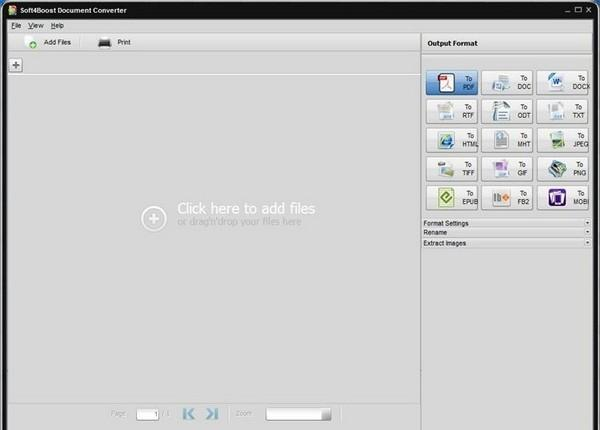
Task: Choose the To FB2 output format
Action: pos(507,197)
